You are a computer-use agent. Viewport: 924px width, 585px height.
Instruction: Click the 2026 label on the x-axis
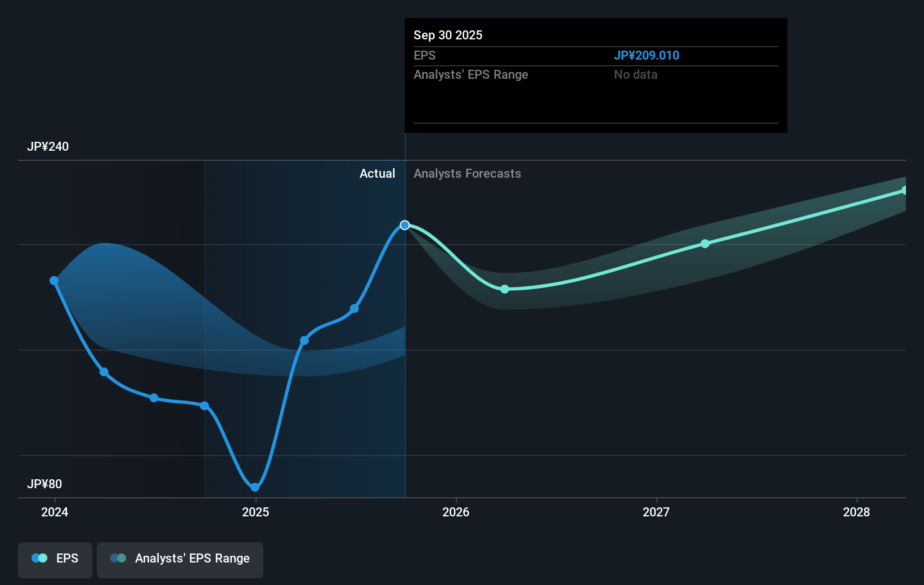click(456, 512)
